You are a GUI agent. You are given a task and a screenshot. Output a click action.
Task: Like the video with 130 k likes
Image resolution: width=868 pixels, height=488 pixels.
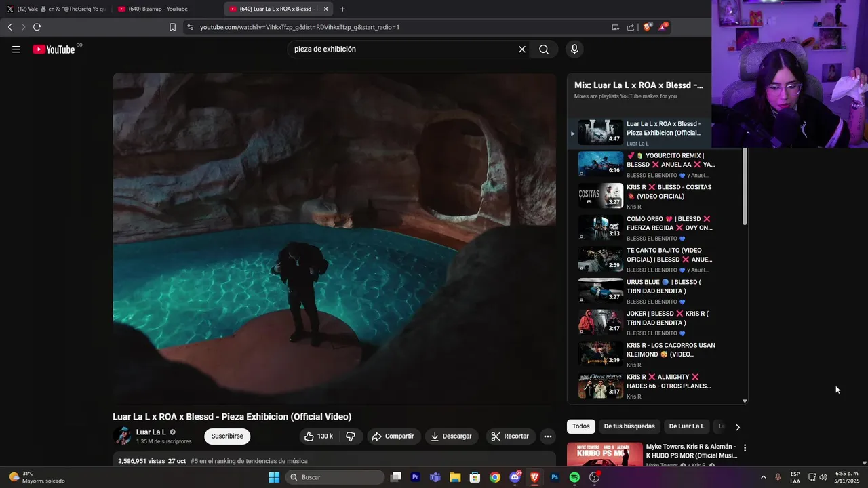[x=319, y=436]
